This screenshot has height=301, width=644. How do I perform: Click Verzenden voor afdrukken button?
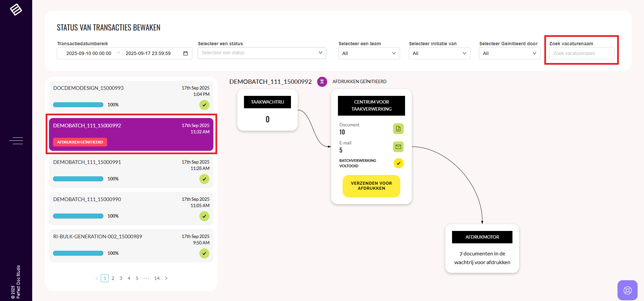[371, 186]
